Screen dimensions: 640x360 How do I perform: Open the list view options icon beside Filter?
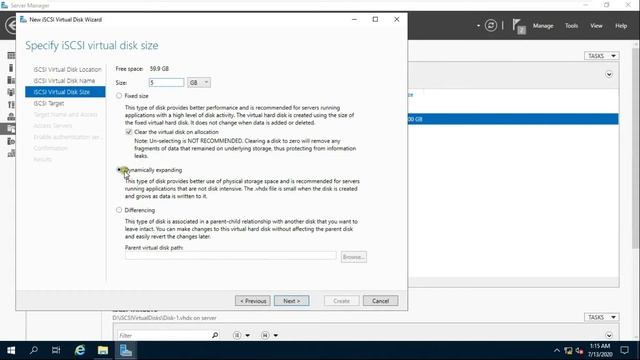(237, 335)
